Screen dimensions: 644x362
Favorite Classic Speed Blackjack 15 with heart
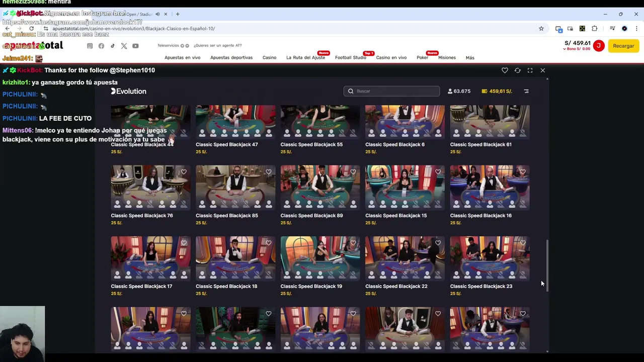click(x=438, y=172)
